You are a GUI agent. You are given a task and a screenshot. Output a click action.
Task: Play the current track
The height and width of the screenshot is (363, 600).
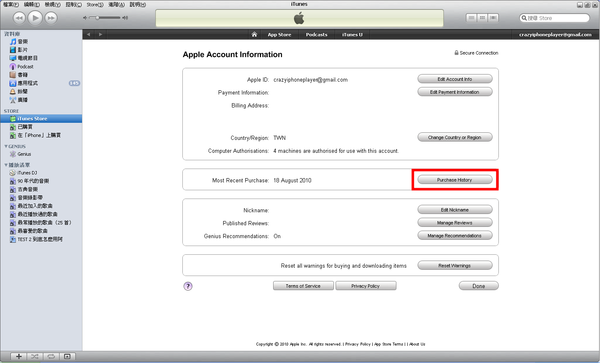(35, 18)
